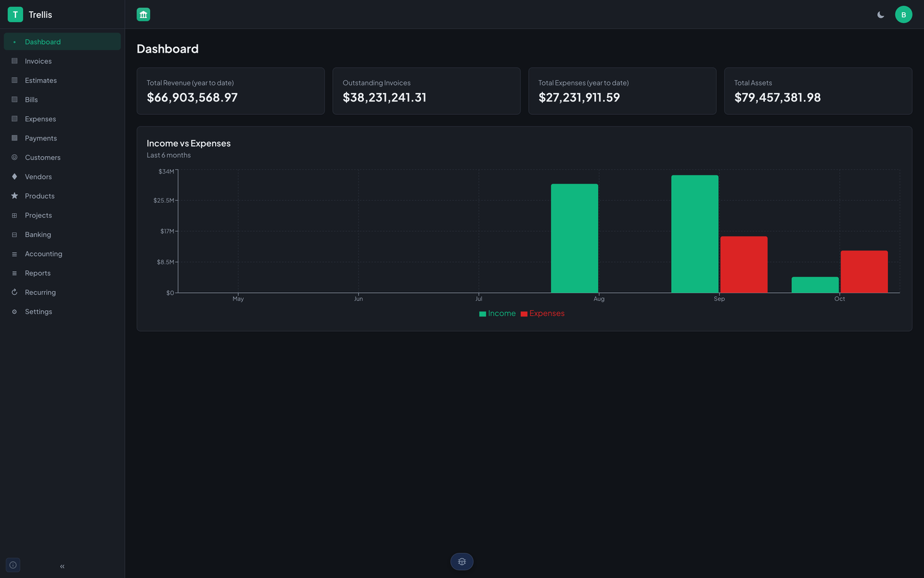Screen dimensions: 924x578
Task: Click the Products star icon
Action: pyautogui.click(x=14, y=196)
